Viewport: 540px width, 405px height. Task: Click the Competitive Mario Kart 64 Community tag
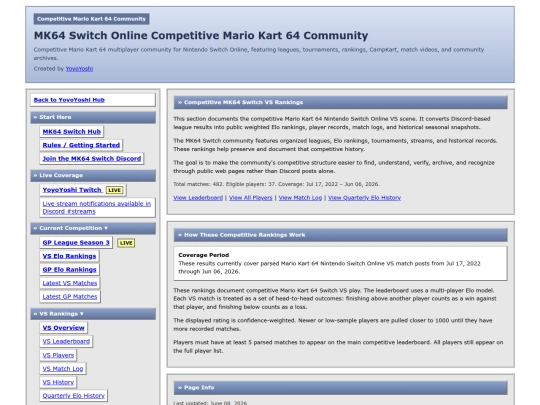pos(92,19)
